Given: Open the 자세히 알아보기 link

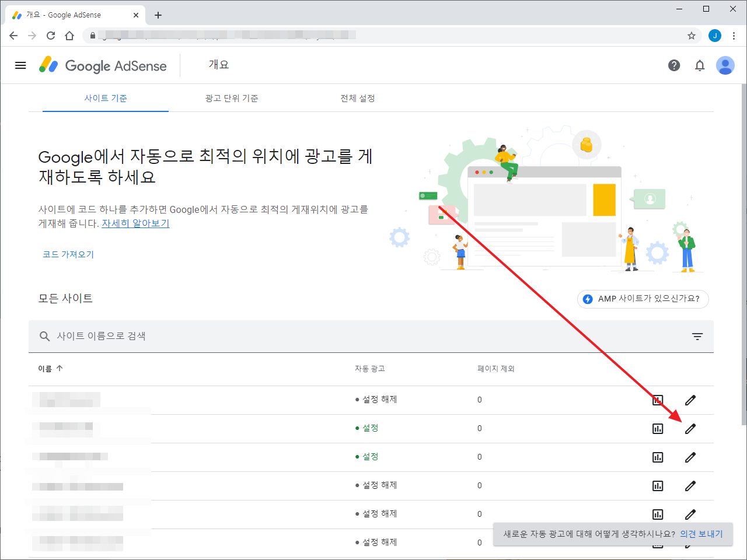Looking at the screenshot, I should click(135, 223).
